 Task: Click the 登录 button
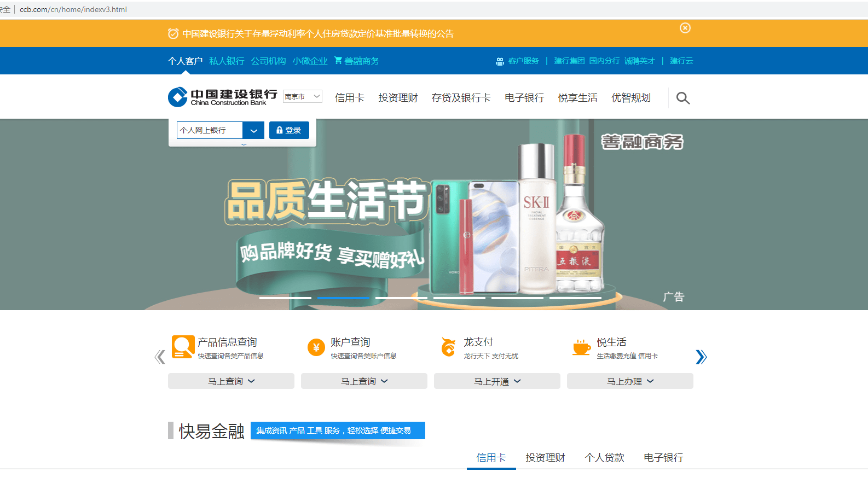click(x=289, y=130)
